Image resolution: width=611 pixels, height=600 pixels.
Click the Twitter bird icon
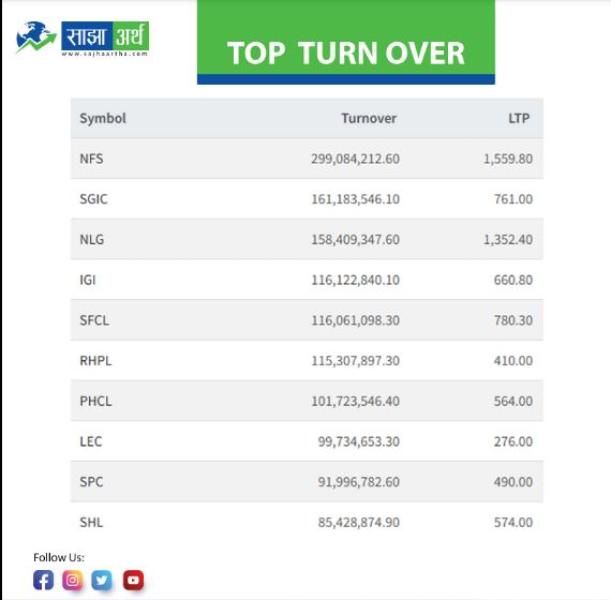coord(102,580)
